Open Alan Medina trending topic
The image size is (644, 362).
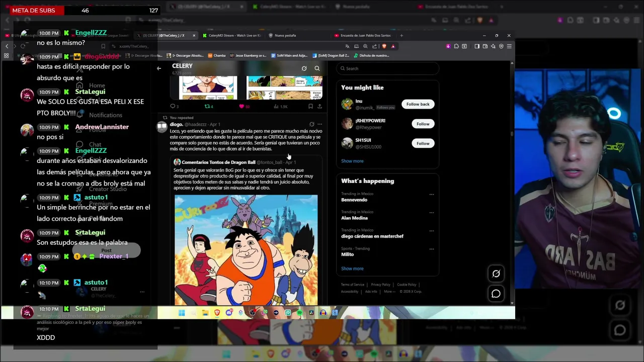[355, 218]
